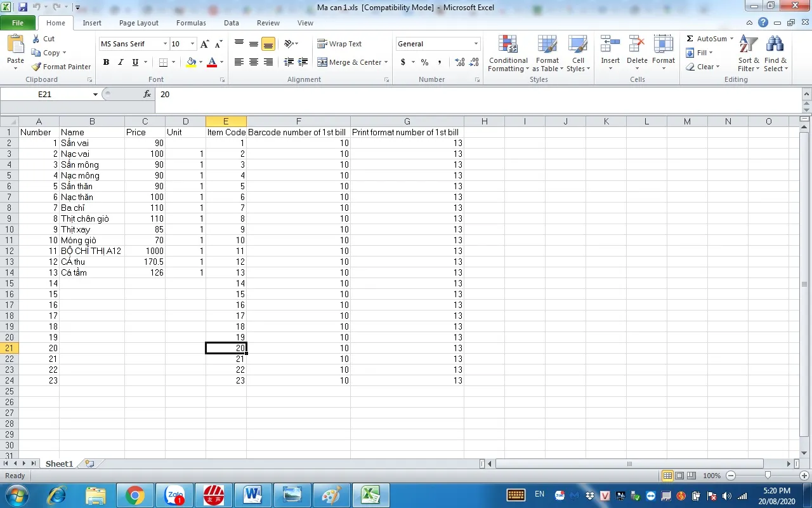Align text left in cell
This screenshot has height=508, width=812.
tap(239, 62)
